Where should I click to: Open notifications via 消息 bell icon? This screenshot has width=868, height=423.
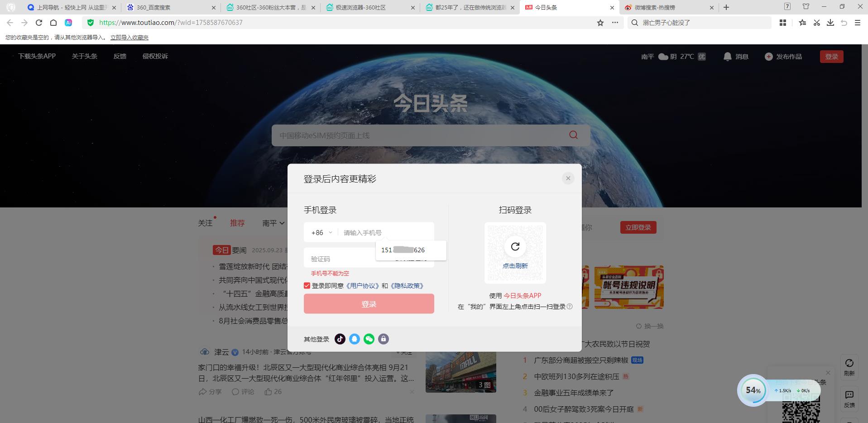point(727,56)
